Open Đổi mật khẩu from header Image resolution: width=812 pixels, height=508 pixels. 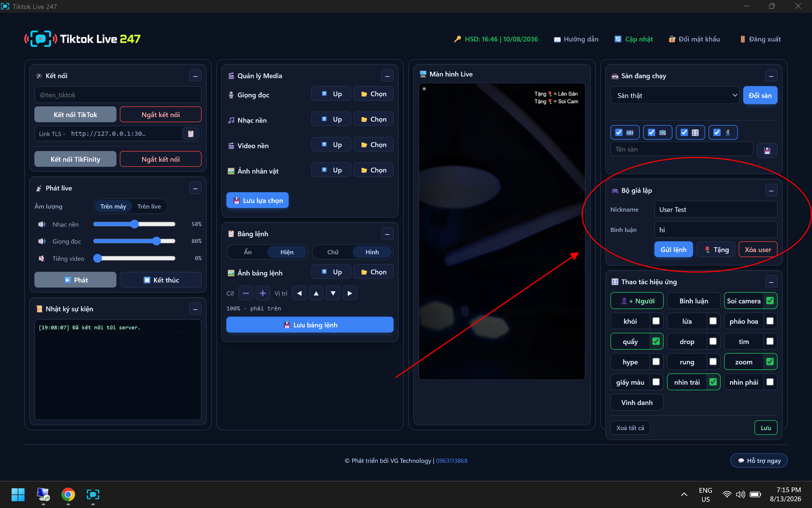coord(694,39)
